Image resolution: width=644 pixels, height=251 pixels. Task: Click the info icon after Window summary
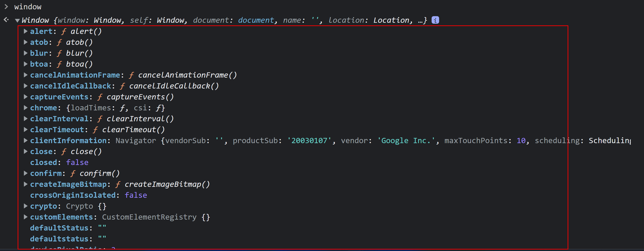pyautogui.click(x=435, y=20)
